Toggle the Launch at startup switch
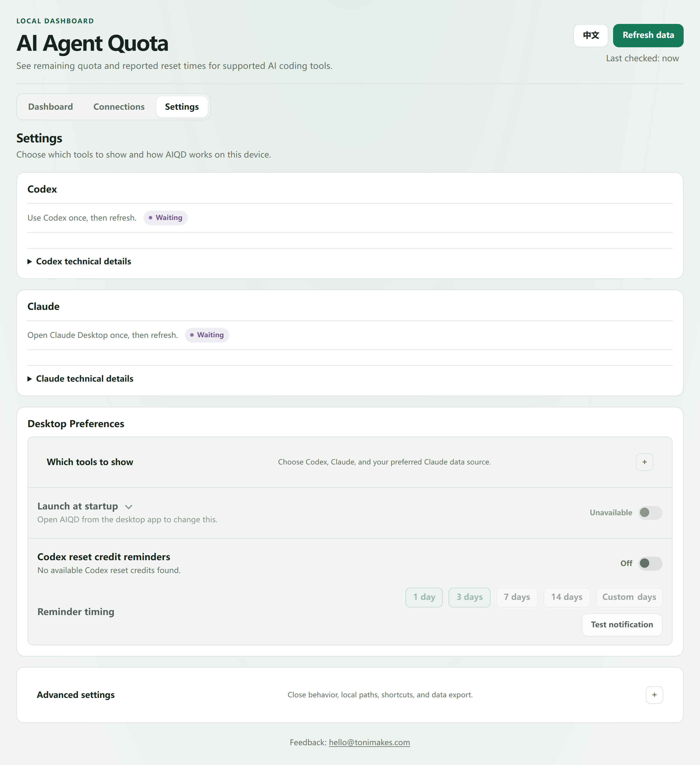The width and height of the screenshot is (700, 765). coord(650,513)
